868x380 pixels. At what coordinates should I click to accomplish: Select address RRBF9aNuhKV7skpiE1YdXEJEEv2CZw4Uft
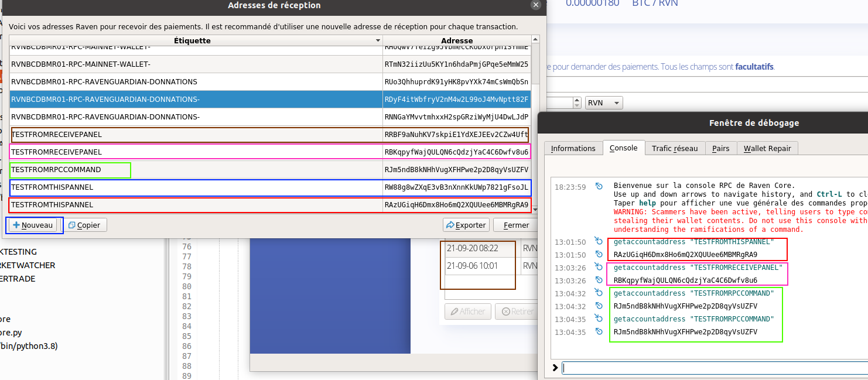457,135
